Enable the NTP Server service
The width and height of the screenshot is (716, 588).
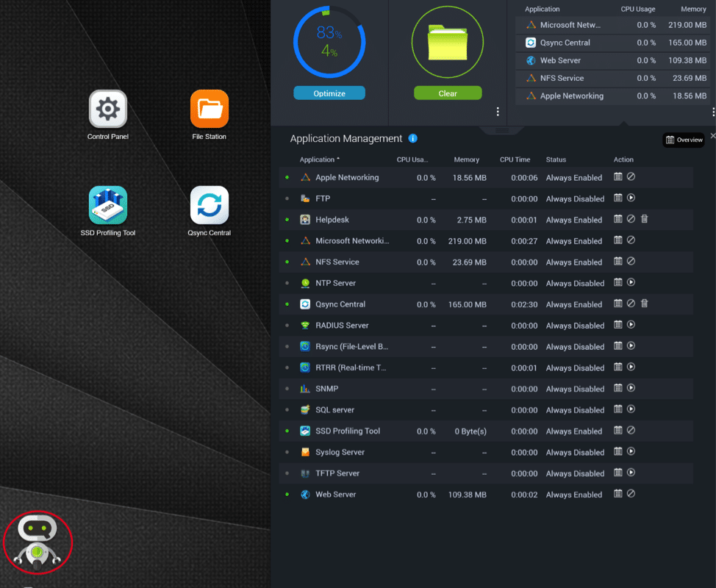point(631,282)
